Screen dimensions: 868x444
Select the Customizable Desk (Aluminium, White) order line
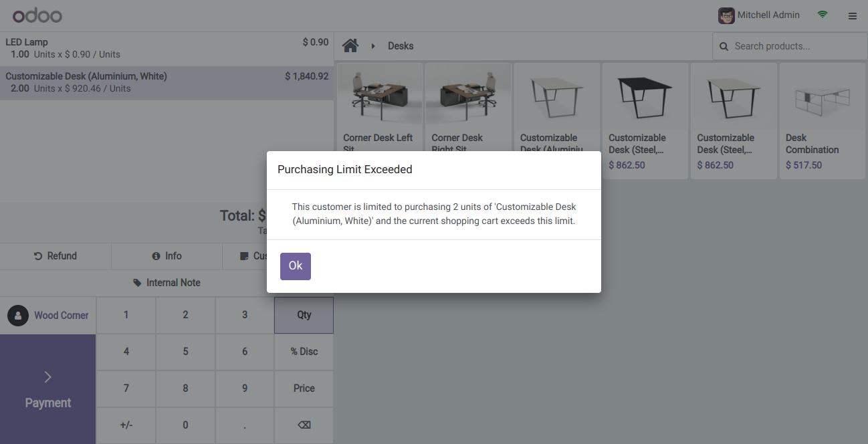pos(167,83)
